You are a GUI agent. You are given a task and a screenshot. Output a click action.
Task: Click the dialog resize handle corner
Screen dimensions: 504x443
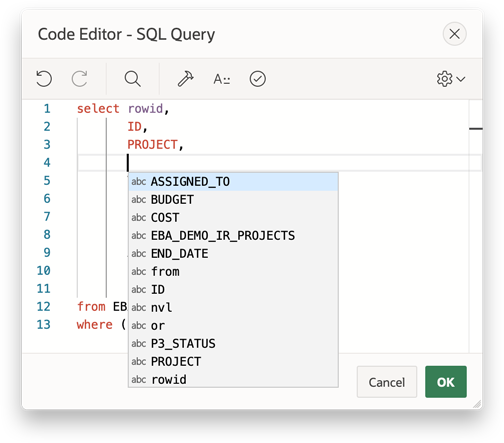coord(477,404)
